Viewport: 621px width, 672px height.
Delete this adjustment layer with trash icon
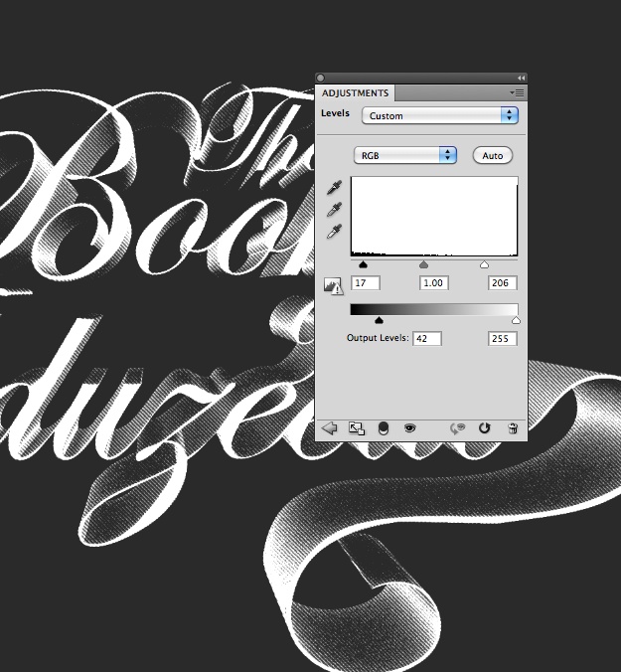coord(513,427)
